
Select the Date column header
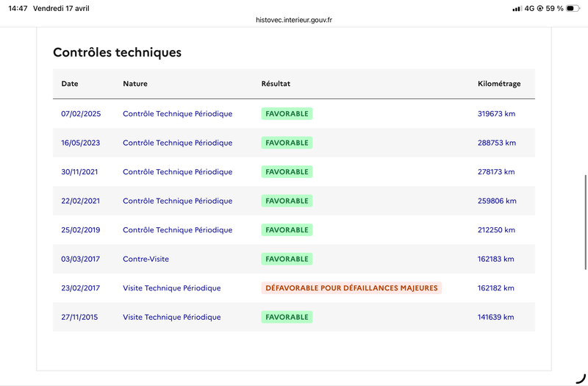[x=70, y=84]
